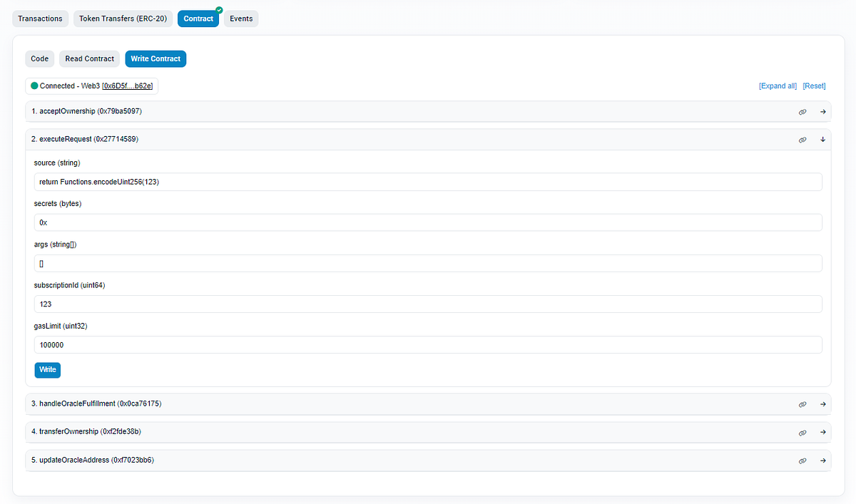Collapse executeRequest using the downward arrow icon
Viewport: 856px width, 504px height.
tap(822, 139)
